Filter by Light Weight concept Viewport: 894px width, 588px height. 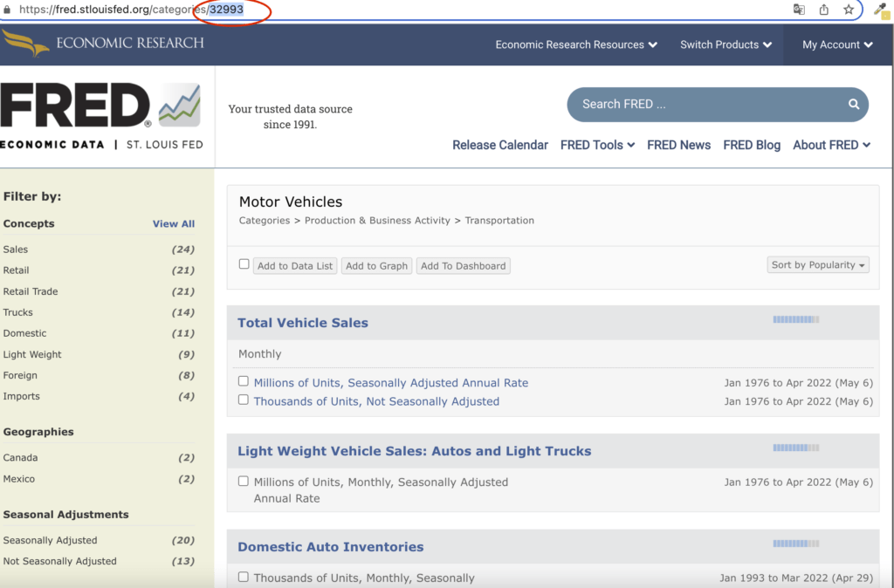click(x=32, y=354)
